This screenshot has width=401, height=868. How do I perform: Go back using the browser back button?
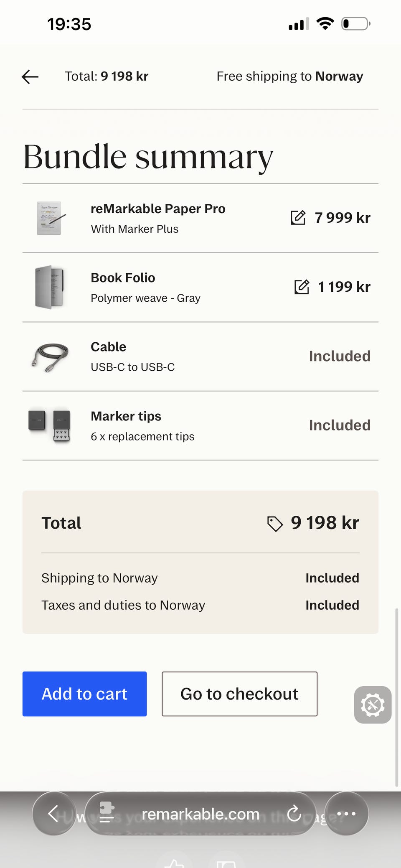coord(53,813)
